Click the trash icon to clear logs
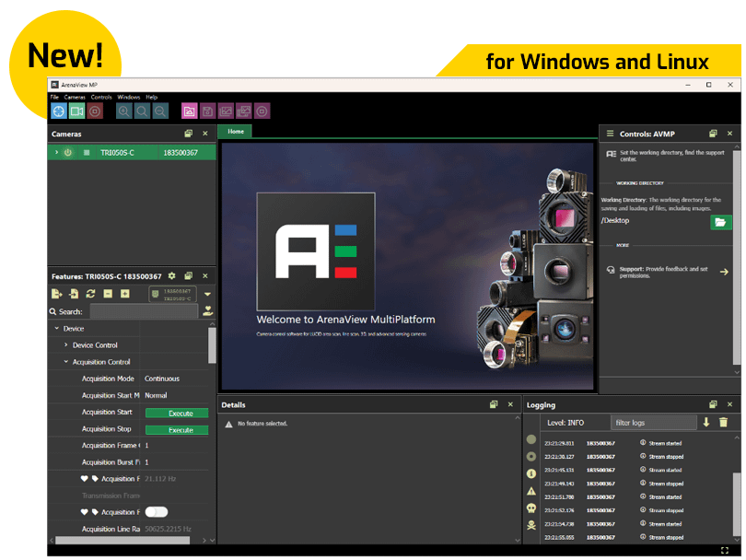746x560 pixels. point(722,422)
